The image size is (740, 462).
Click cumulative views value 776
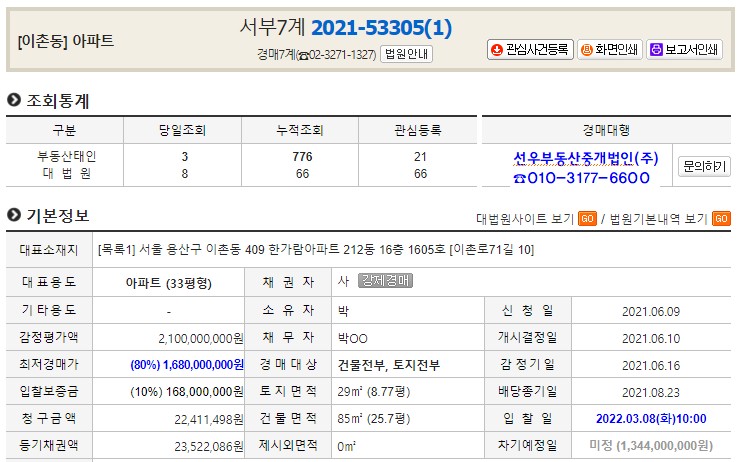pyautogui.click(x=302, y=157)
